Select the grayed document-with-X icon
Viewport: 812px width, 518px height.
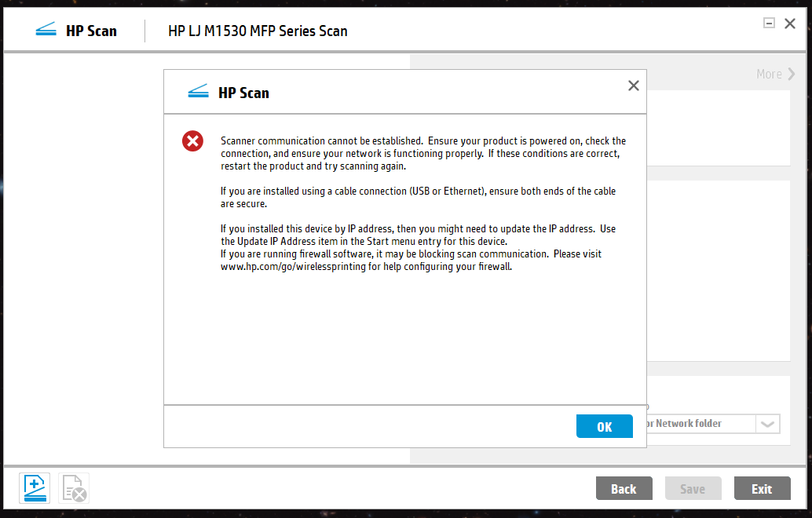[74, 488]
